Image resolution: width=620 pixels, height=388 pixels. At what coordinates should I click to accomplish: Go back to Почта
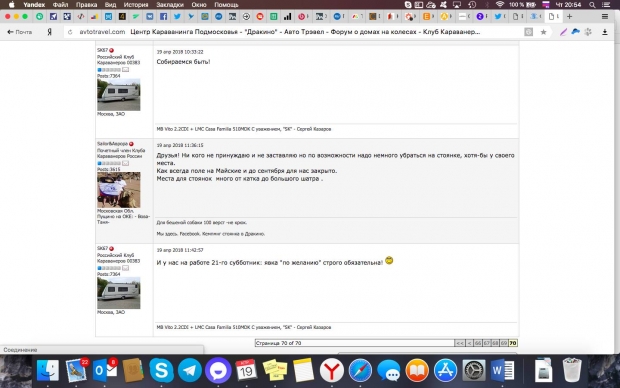[x=19, y=32]
